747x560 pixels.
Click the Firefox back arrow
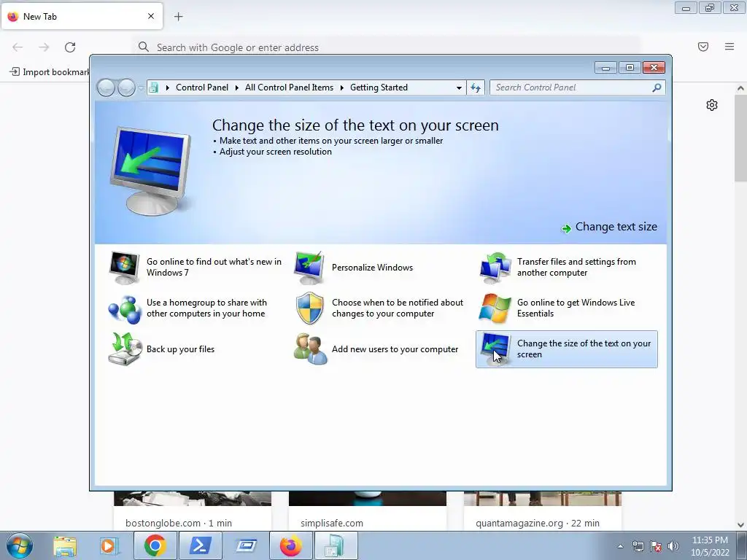(18, 47)
